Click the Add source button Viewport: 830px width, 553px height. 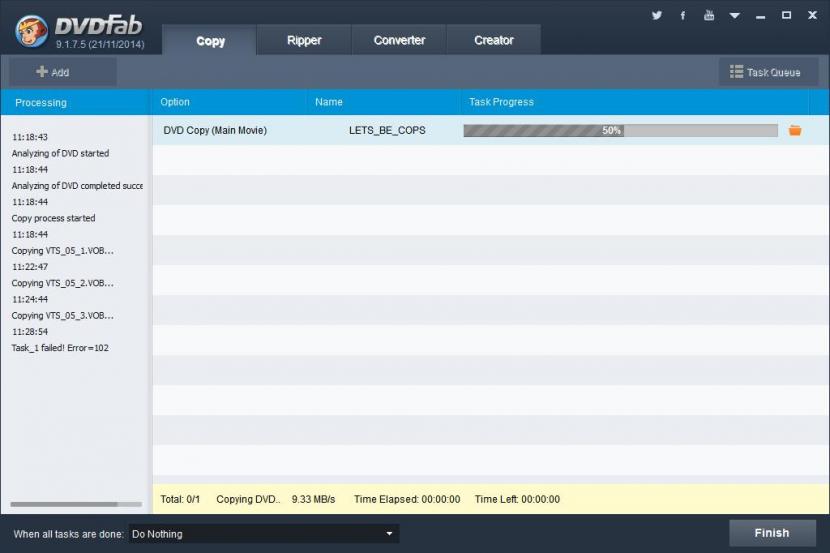pos(54,72)
